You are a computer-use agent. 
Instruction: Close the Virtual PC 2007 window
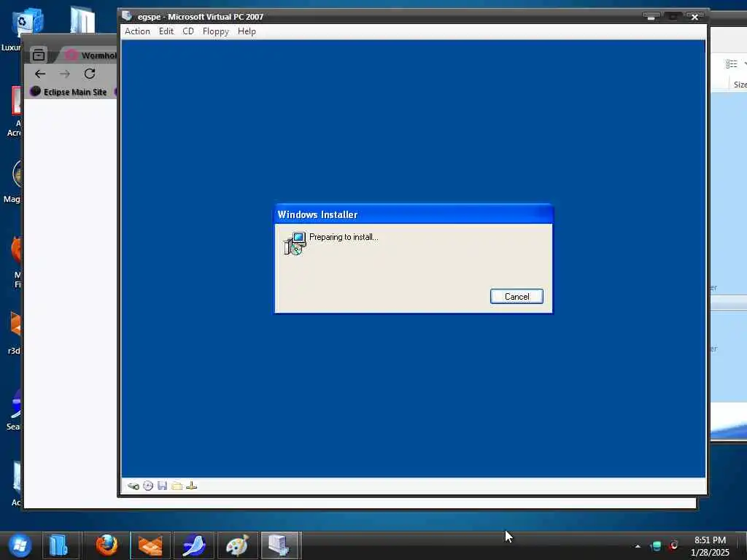[x=694, y=17]
